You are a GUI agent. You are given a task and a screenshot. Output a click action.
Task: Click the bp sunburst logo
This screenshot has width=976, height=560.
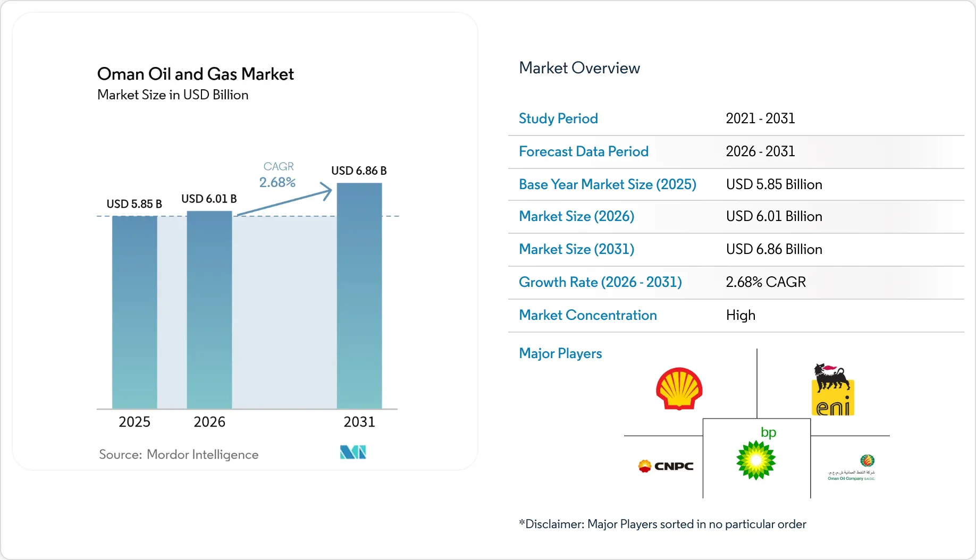pos(756,453)
